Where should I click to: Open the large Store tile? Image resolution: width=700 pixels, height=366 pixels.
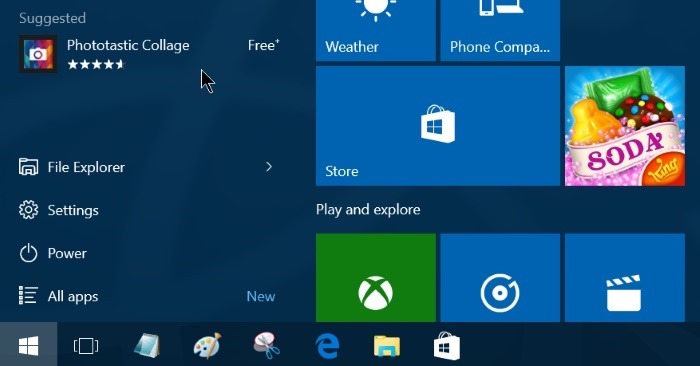[438, 126]
